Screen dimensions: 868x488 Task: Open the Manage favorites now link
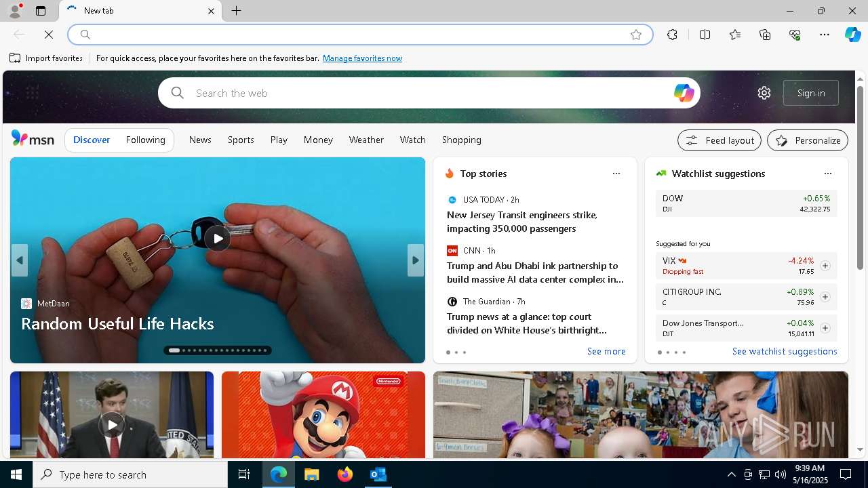pyautogui.click(x=362, y=58)
